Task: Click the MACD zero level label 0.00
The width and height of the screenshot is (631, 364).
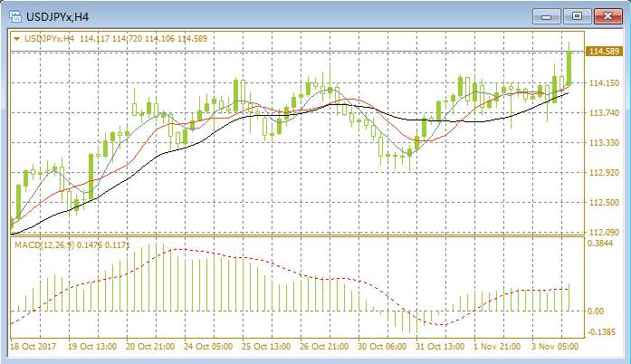Action: coord(596,311)
